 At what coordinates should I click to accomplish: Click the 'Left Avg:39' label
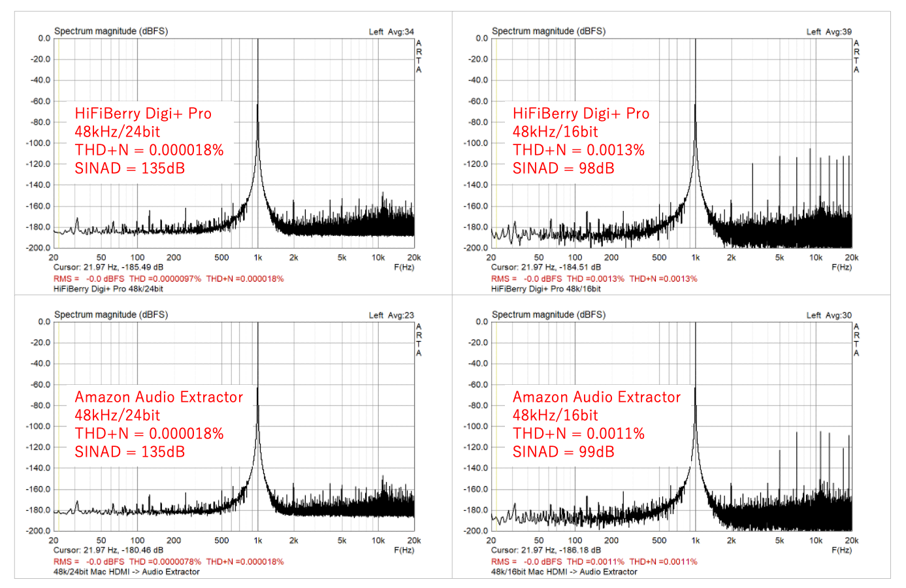coord(829,31)
